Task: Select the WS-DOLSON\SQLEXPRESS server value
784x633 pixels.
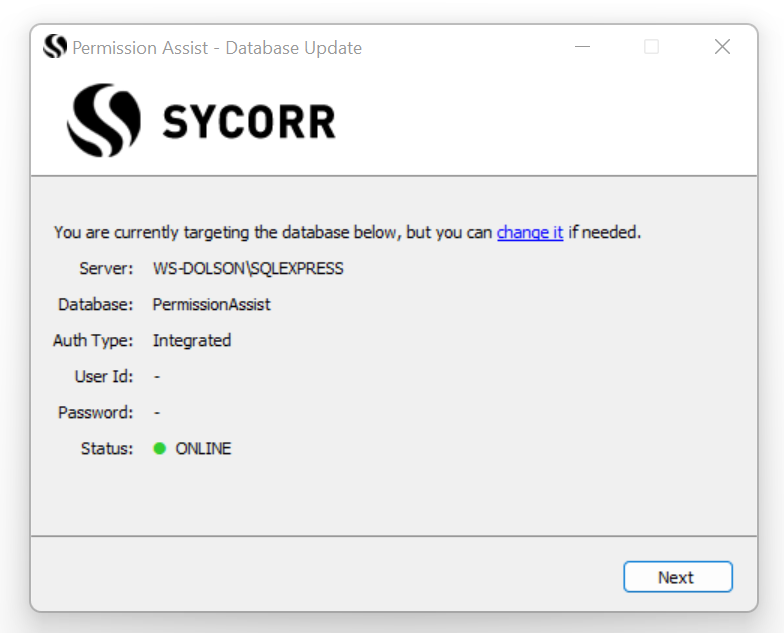Action: tap(248, 268)
